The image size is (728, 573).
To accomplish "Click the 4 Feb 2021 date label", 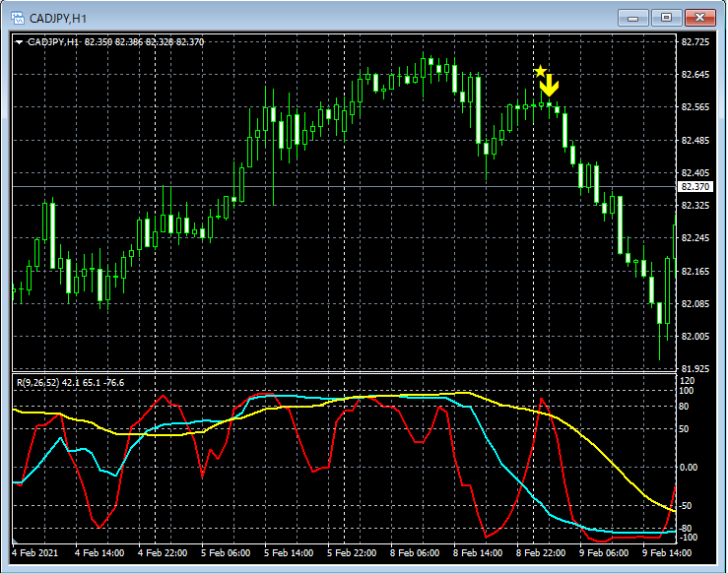I will [34, 553].
